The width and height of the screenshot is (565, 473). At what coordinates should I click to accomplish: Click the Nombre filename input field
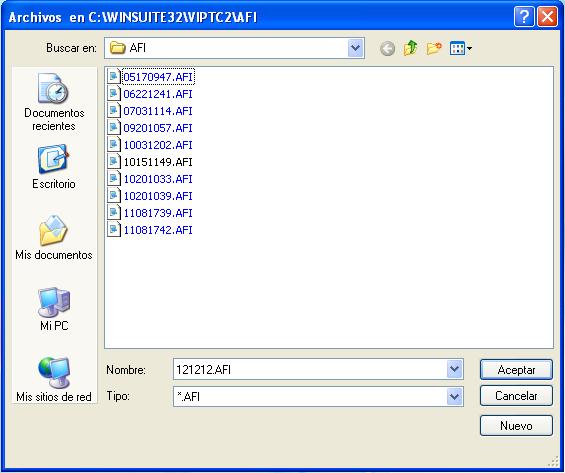click(310, 370)
